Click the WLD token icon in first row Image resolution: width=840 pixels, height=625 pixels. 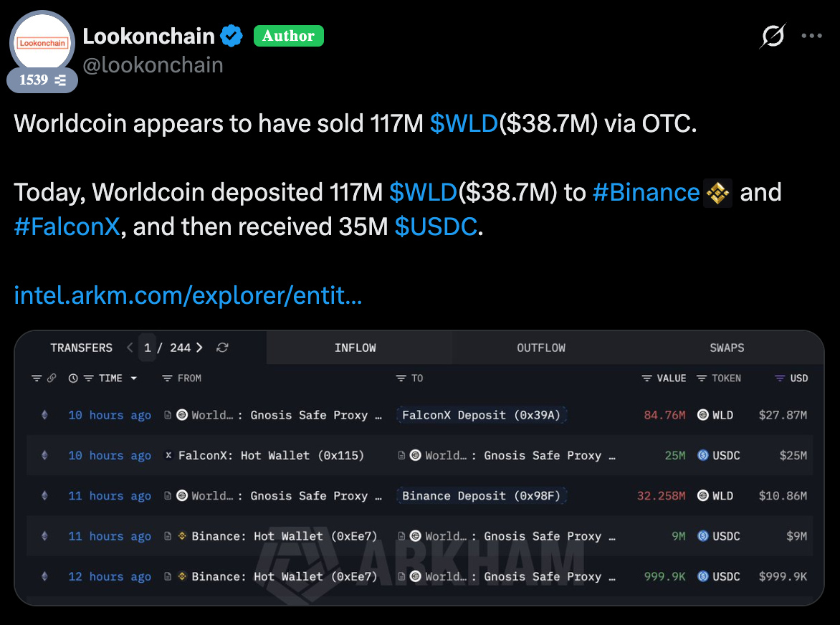click(703, 415)
